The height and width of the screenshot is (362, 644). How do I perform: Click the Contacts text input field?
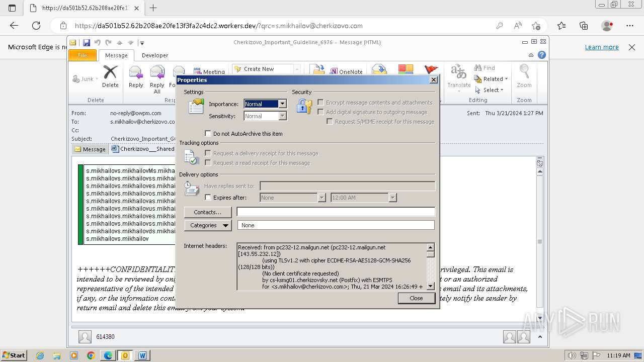336,212
